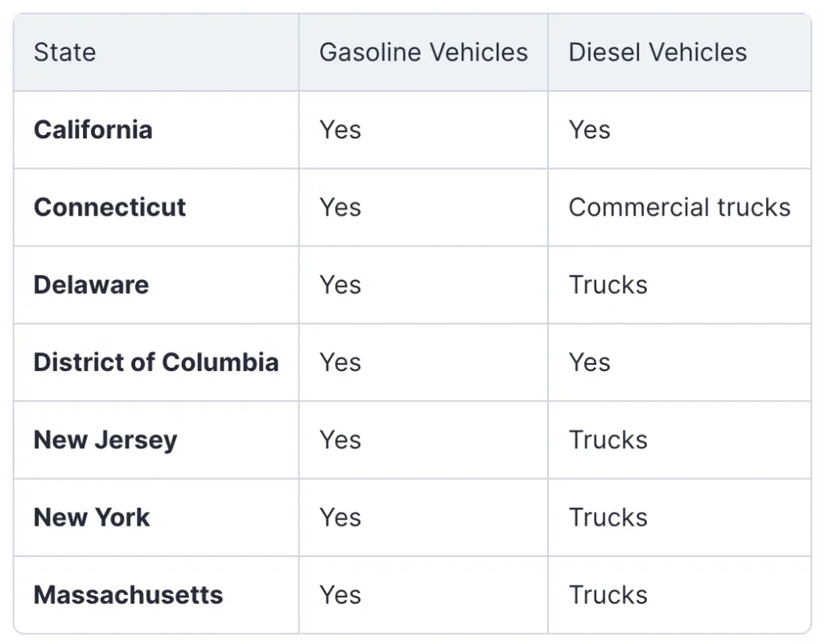This screenshot has height=644, width=824.
Task: Select the Massachusetts row label
Action: pos(128,595)
